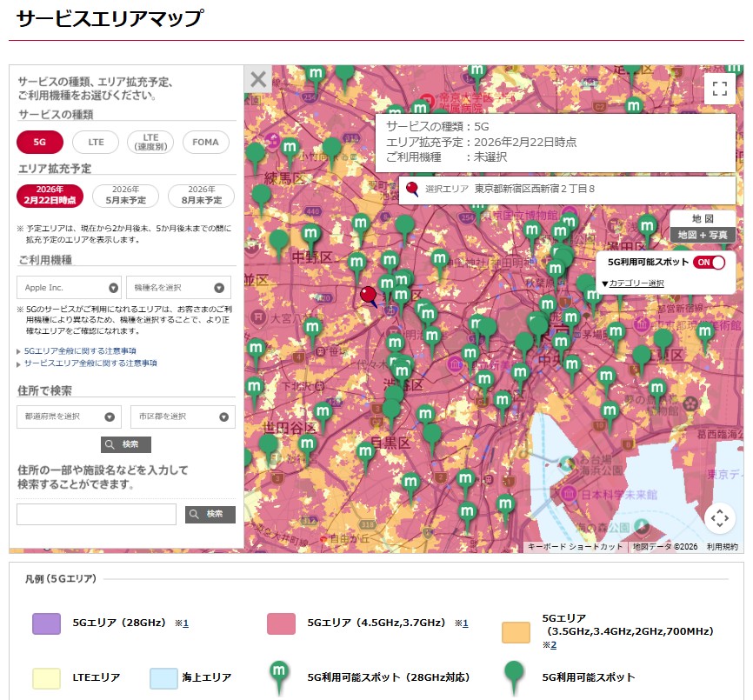Click the plain green 5G spot legend pin

pos(514,676)
